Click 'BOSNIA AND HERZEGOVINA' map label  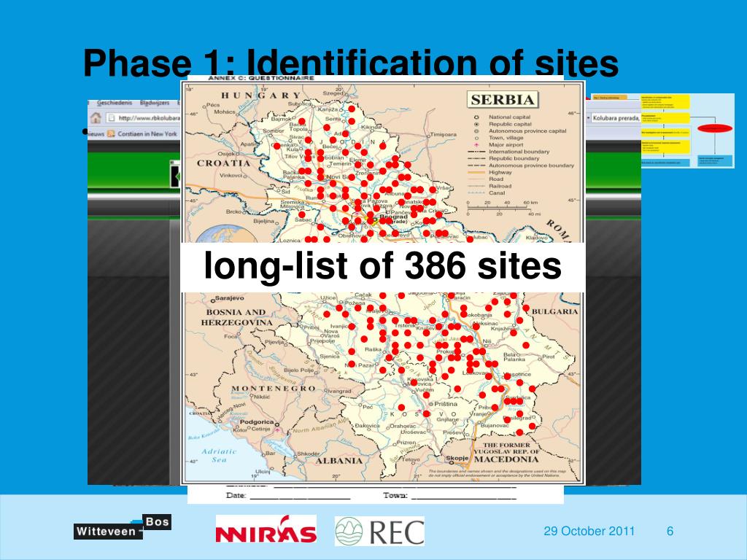(x=236, y=317)
